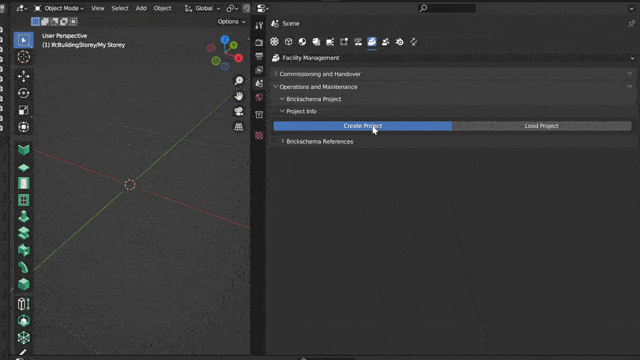Click the Create Project button
The height and width of the screenshot is (360, 640).
tap(363, 126)
